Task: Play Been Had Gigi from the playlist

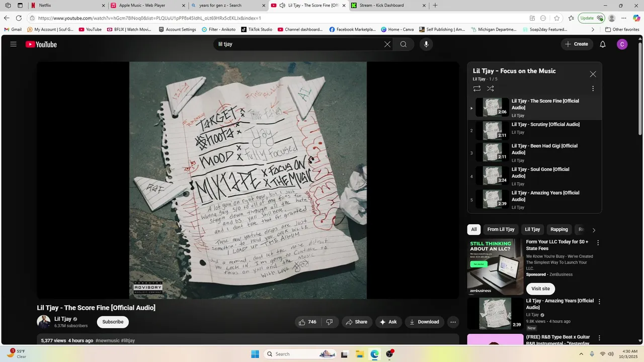Action: 534,153
